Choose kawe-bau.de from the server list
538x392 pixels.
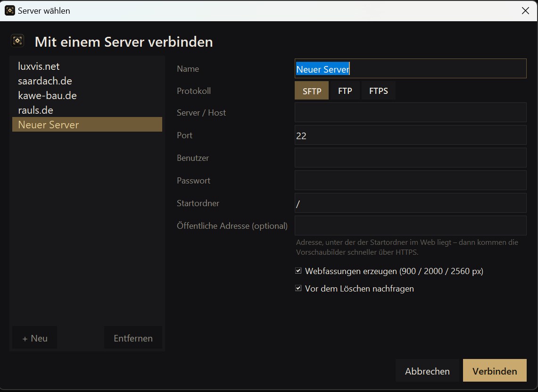(87, 95)
